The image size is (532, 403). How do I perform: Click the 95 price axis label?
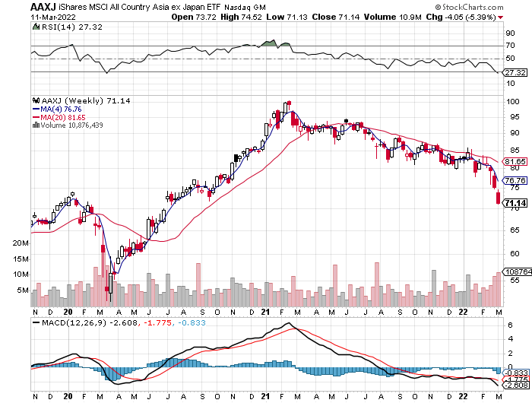click(x=515, y=117)
